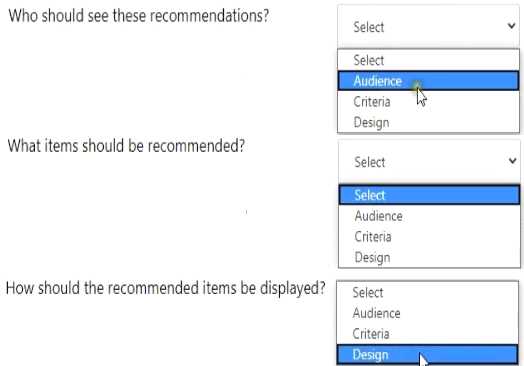Viewport: 524px width, 366px height.
Task: Click the 'What items should be recommended?' label
Action: coord(126,146)
